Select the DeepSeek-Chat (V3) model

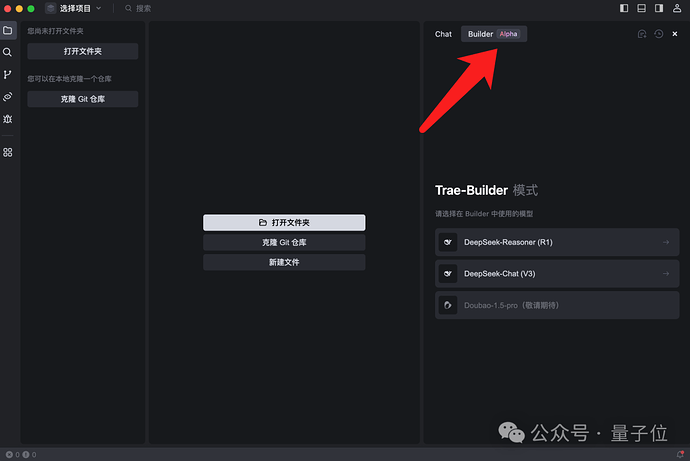pyautogui.click(x=557, y=274)
